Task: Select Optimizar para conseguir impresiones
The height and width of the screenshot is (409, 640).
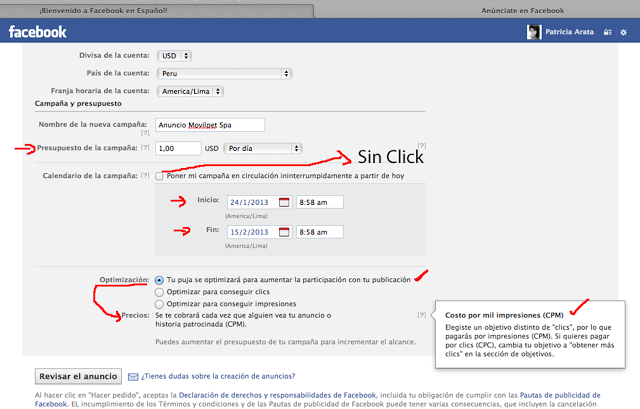Action: tap(159, 304)
